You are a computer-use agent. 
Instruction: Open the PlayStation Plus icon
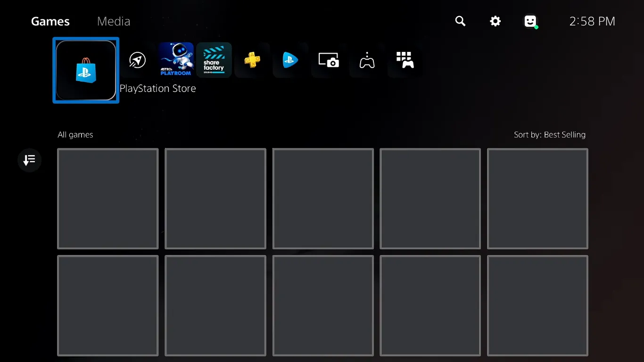tap(252, 60)
